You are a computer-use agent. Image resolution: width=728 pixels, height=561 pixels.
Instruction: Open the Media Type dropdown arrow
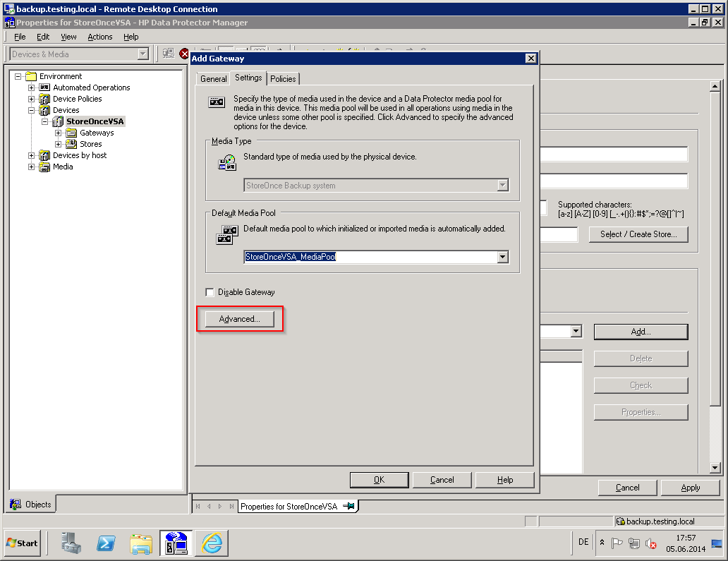click(503, 186)
